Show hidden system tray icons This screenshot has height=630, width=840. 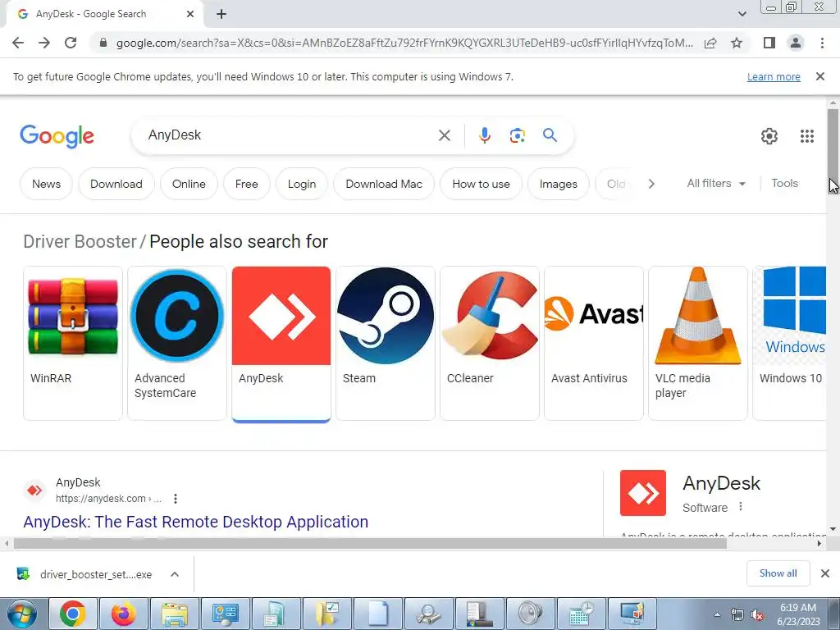point(717,615)
